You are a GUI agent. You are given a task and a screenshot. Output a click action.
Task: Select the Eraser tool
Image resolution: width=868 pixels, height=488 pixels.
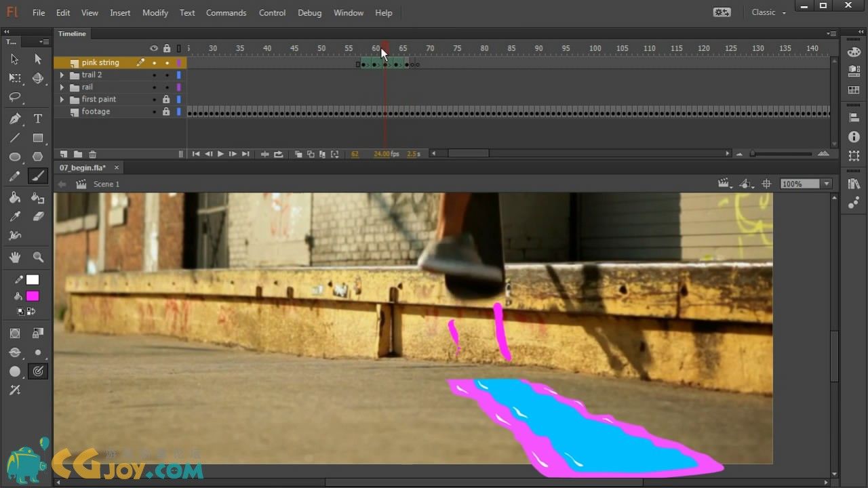click(x=38, y=217)
